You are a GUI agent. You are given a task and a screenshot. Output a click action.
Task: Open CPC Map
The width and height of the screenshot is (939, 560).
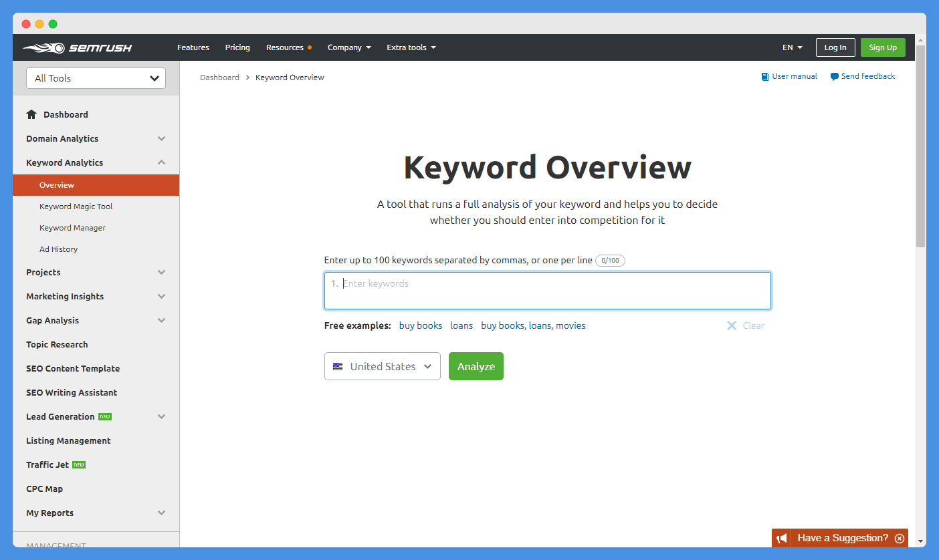click(x=44, y=488)
